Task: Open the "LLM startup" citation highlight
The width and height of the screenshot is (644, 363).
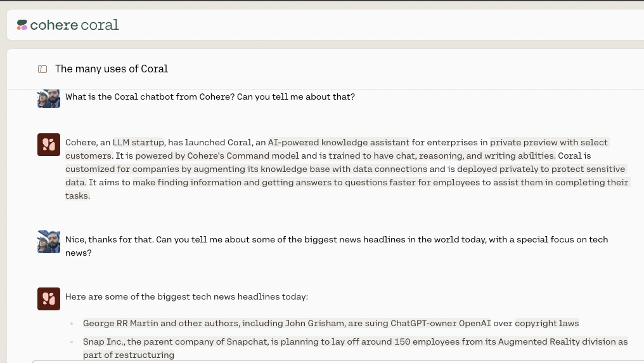Action: [x=138, y=142]
